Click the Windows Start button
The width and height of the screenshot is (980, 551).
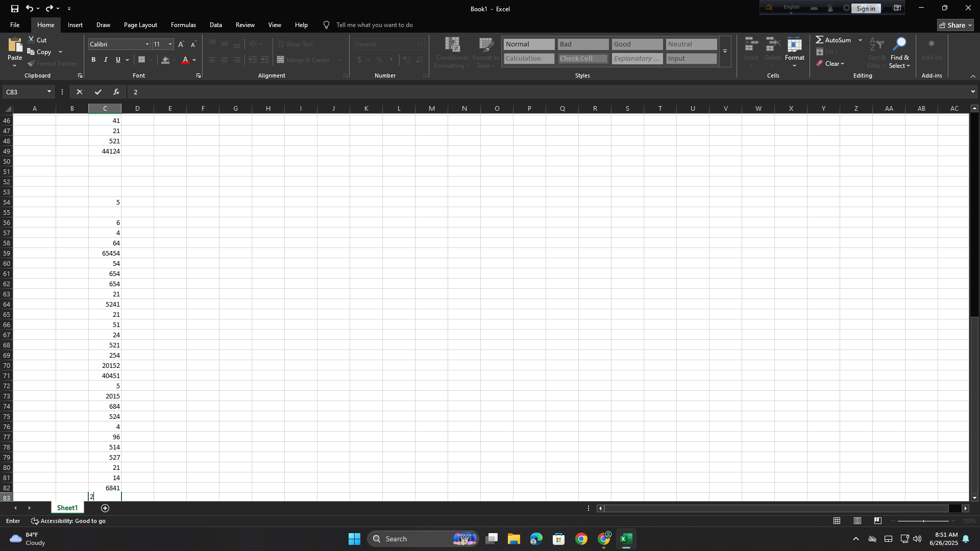click(355, 539)
